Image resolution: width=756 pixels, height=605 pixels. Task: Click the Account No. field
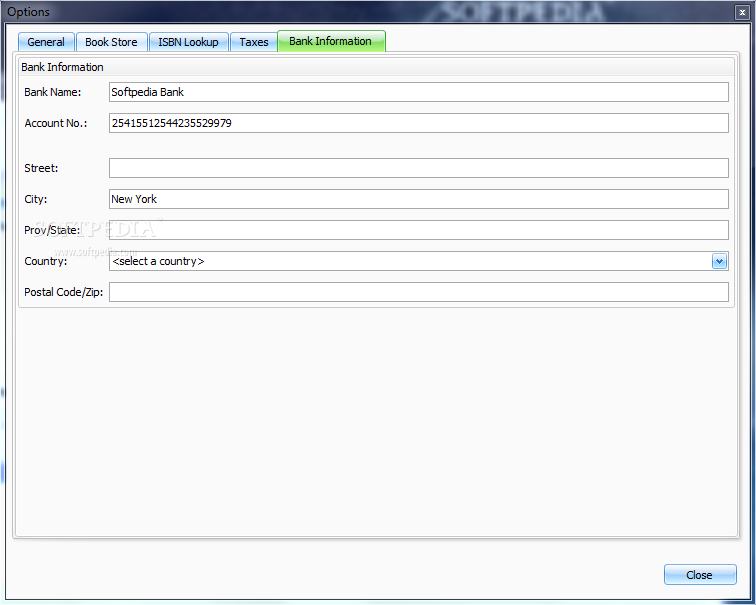coord(418,123)
